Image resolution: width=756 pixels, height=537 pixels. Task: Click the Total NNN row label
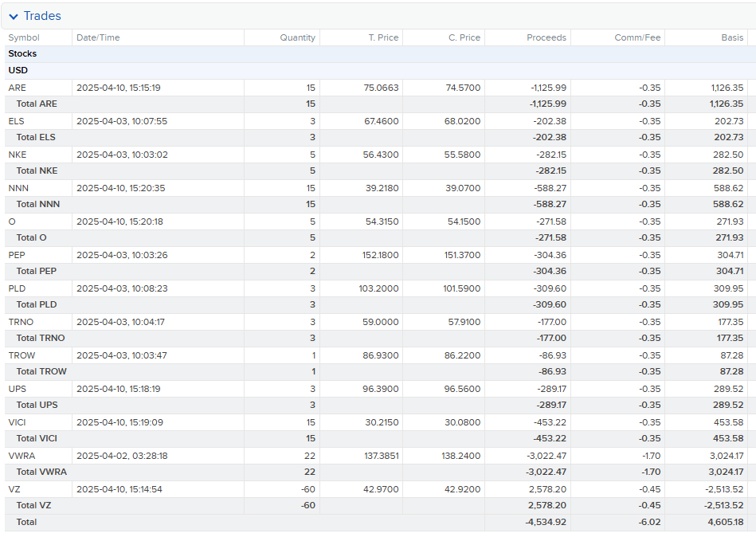point(38,205)
